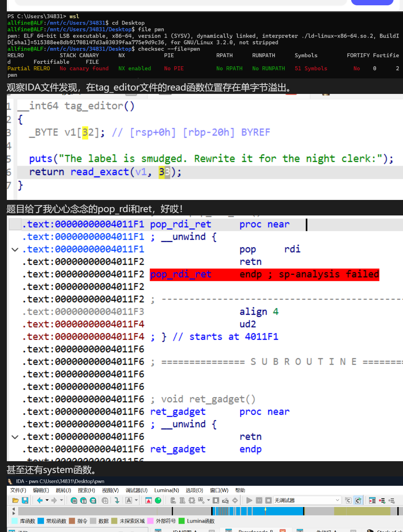Click the add breakpoint red-dot plus icon
403x532 pixels.
tap(382, 501)
